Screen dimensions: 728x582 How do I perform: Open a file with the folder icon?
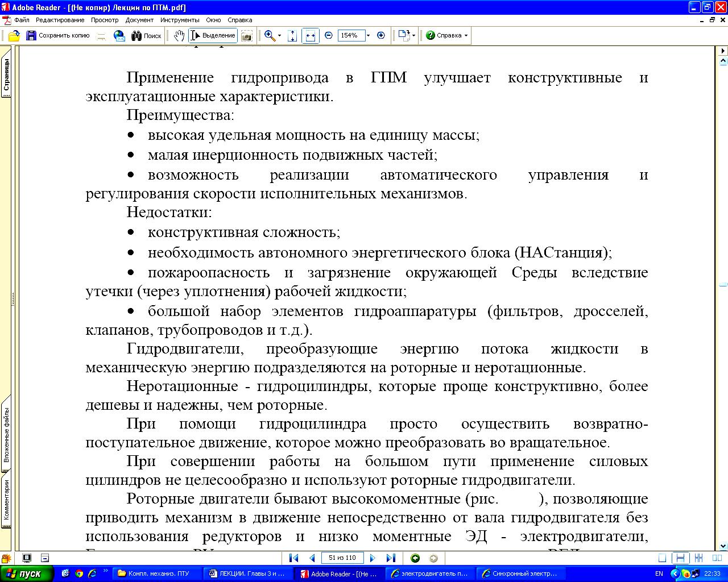pyautogui.click(x=14, y=35)
